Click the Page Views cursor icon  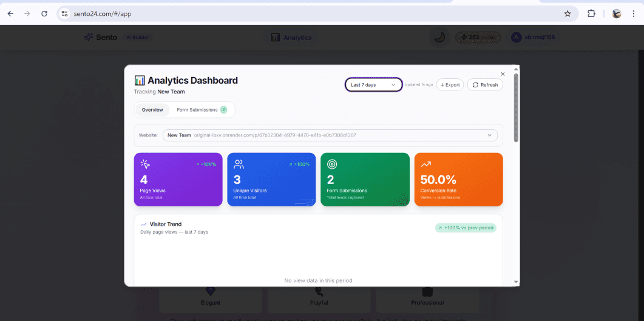pos(145,164)
